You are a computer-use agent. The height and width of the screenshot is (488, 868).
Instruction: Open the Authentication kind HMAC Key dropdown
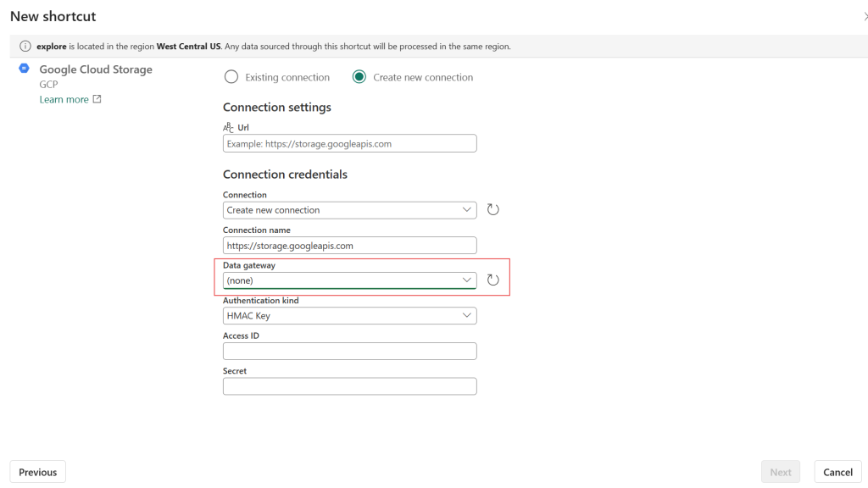click(x=350, y=316)
